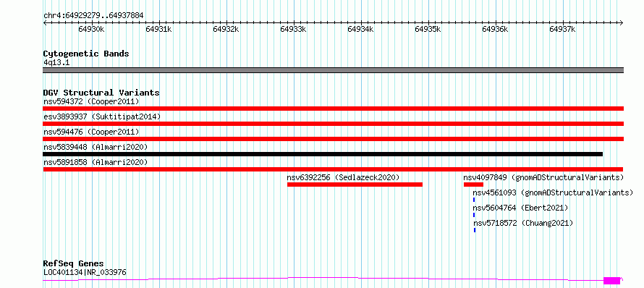Open the nsv5604764 (Ebert2021) label

tap(521, 208)
